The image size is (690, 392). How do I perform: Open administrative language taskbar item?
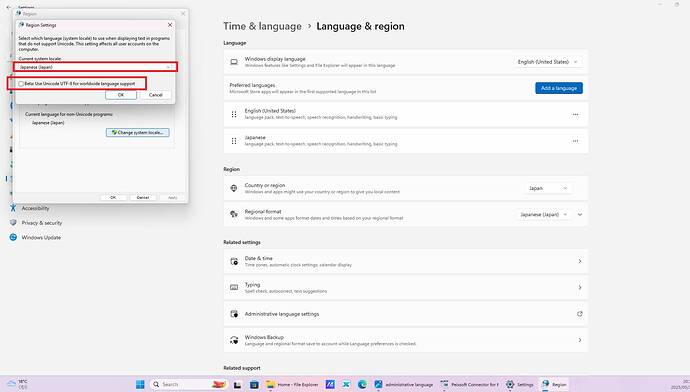(404, 385)
